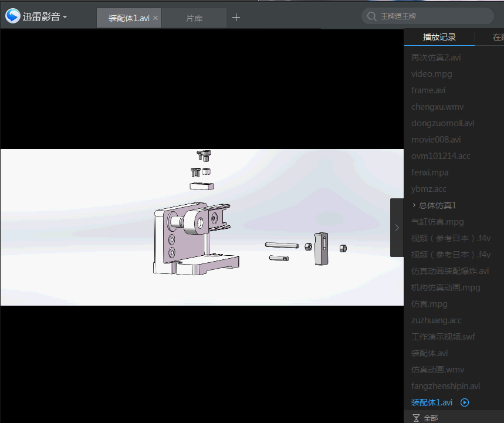The height and width of the screenshot is (423, 504).
Task: Open 仿真动画.wmv
Action: pos(438,370)
